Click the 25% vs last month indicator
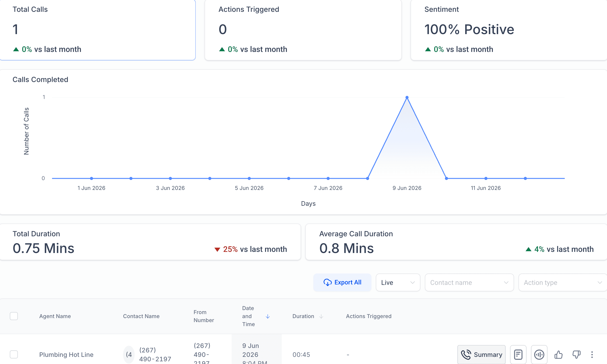Image resolution: width=607 pixels, height=364 pixels. pyautogui.click(x=250, y=249)
